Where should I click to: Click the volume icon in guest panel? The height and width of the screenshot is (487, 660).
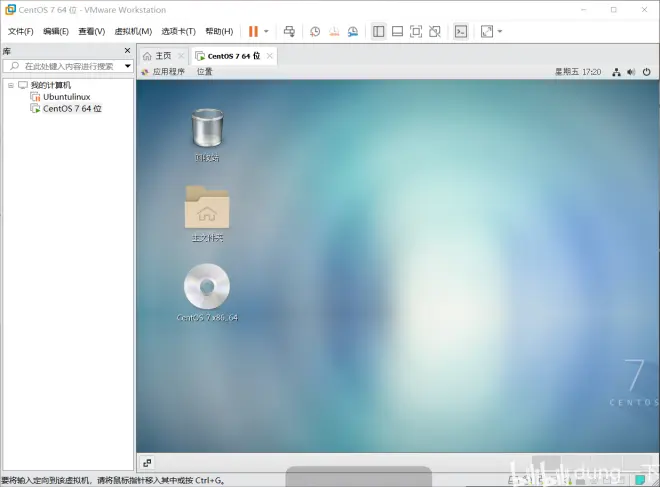[631, 72]
